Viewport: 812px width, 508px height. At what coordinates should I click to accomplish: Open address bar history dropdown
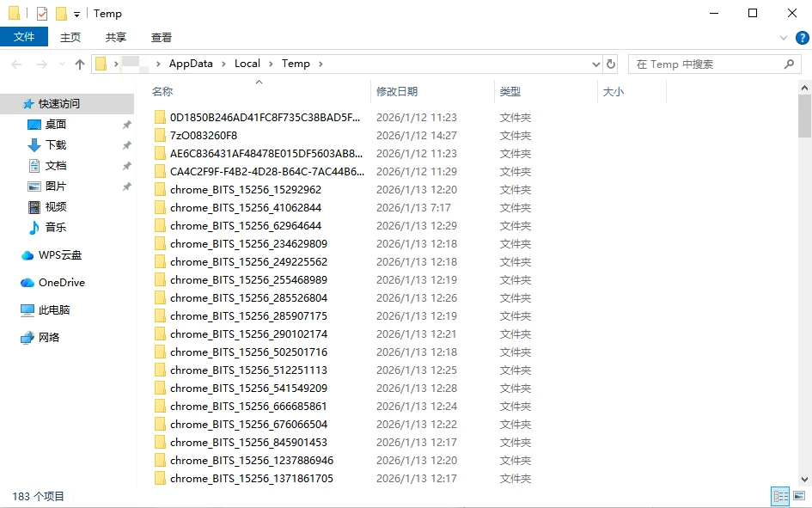pyautogui.click(x=596, y=64)
